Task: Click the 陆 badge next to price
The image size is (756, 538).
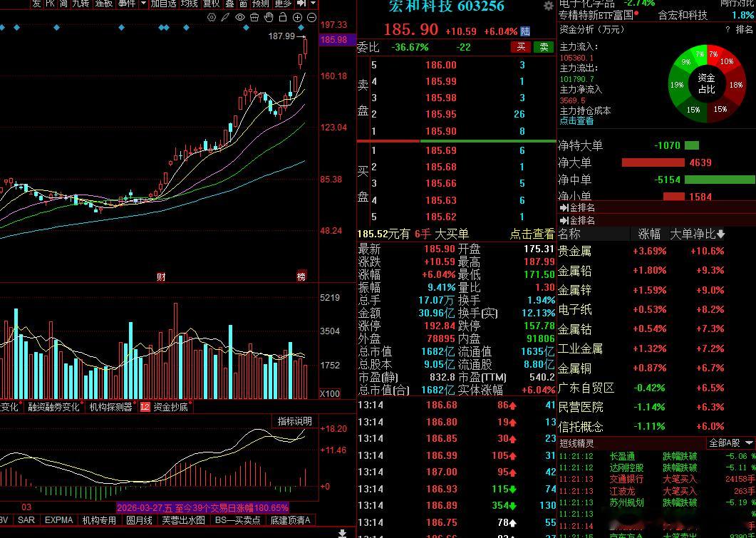Action: click(x=525, y=32)
